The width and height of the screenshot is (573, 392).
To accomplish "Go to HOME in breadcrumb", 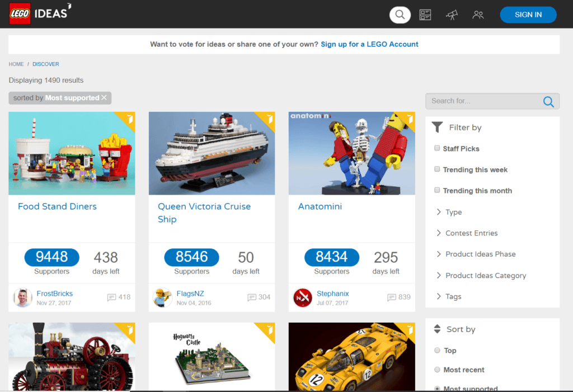I will tap(16, 64).
